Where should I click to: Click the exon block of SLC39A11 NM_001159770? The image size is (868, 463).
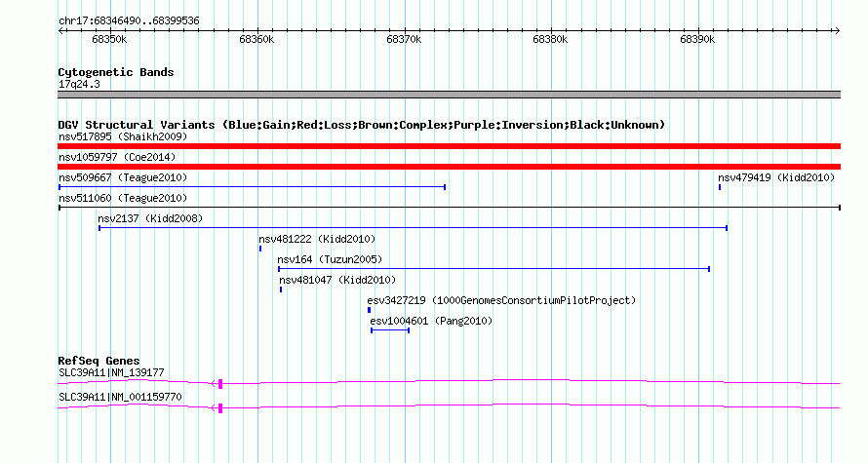(220, 408)
